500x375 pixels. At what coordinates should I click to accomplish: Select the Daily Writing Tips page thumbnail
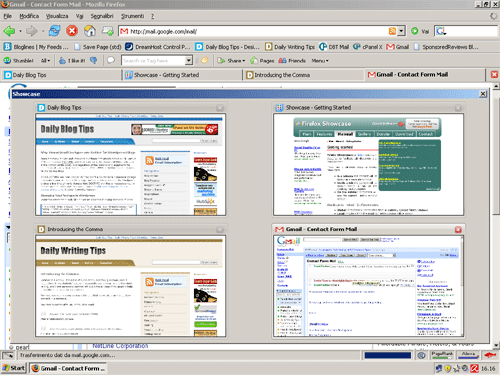[x=130, y=286]
